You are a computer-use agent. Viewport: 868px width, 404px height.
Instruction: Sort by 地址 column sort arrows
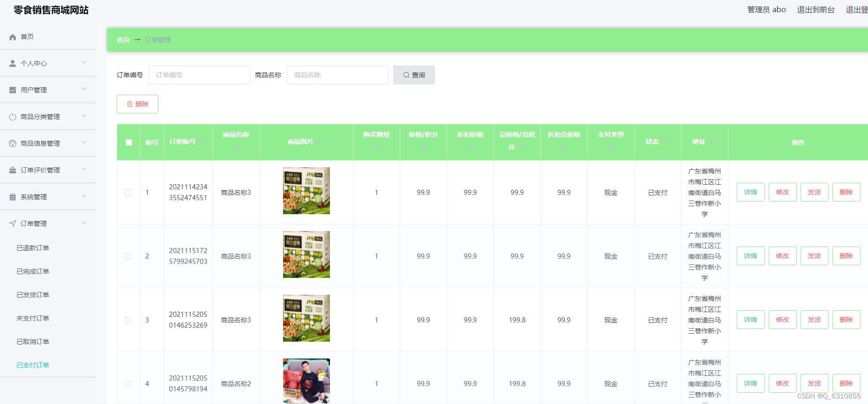coord(711,142)
